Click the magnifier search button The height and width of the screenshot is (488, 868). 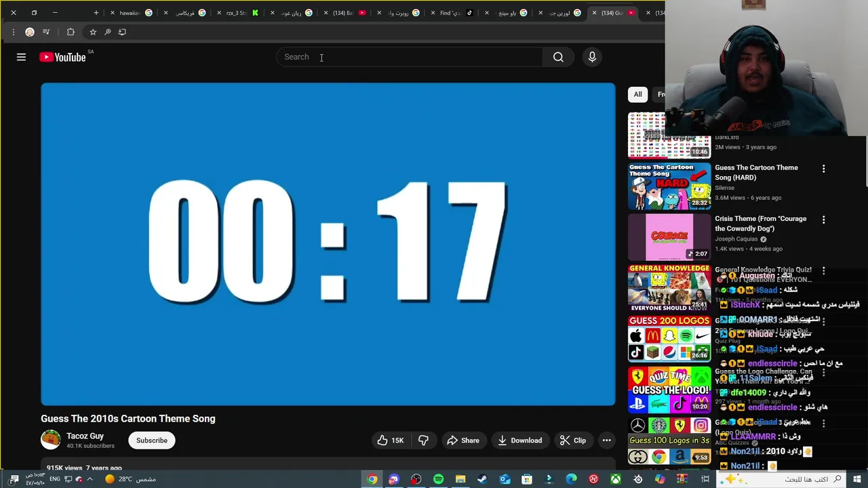(558, 58)
